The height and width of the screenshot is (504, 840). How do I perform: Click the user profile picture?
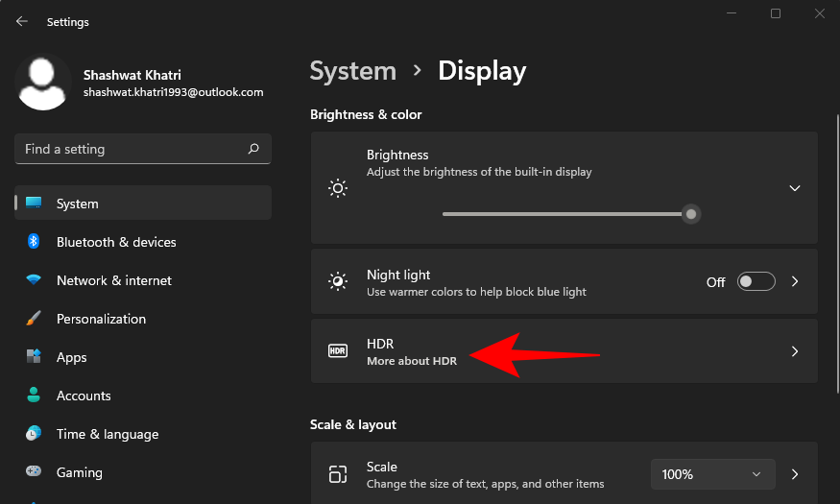[x=43, y=83]
